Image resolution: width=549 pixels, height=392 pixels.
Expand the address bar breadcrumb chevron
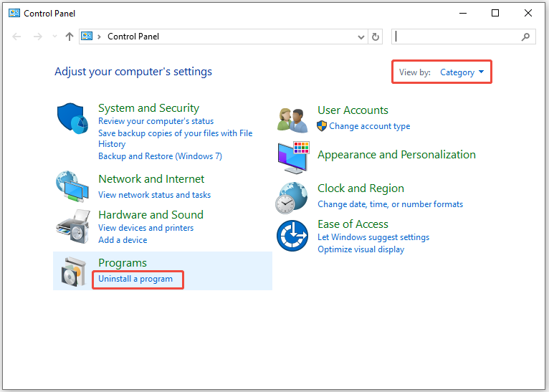[100, 37]
